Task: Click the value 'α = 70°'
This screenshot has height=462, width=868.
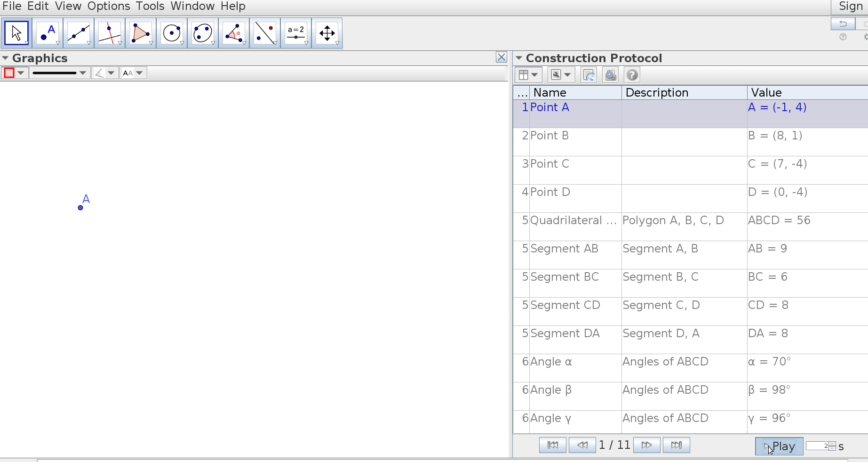Action: click(x=770, y=362)
